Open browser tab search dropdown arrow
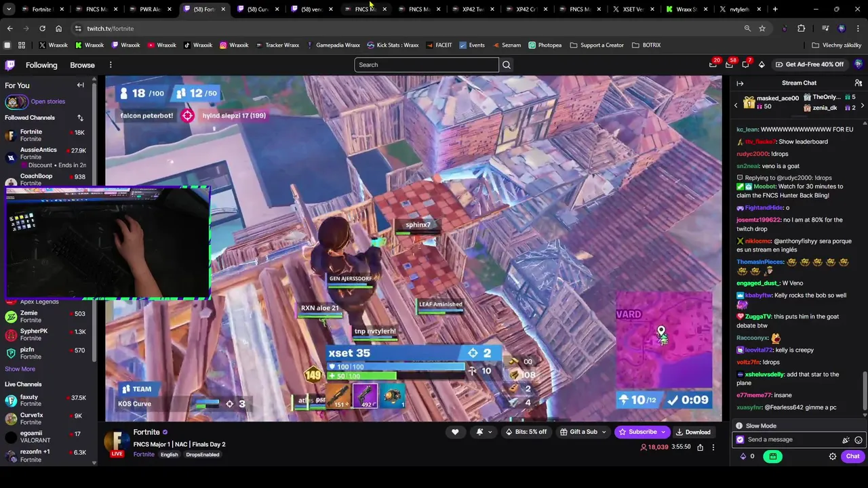The height and width of the screenshot is (488, 868). [8, 9]
